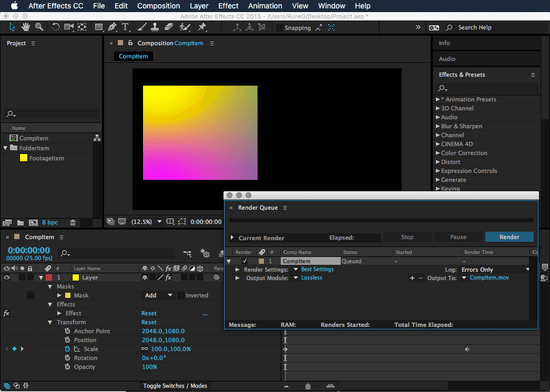Viewport: 550px width, 392px height.
Task: Click Toggle Switches / Modes button
Action: (175, 386)
